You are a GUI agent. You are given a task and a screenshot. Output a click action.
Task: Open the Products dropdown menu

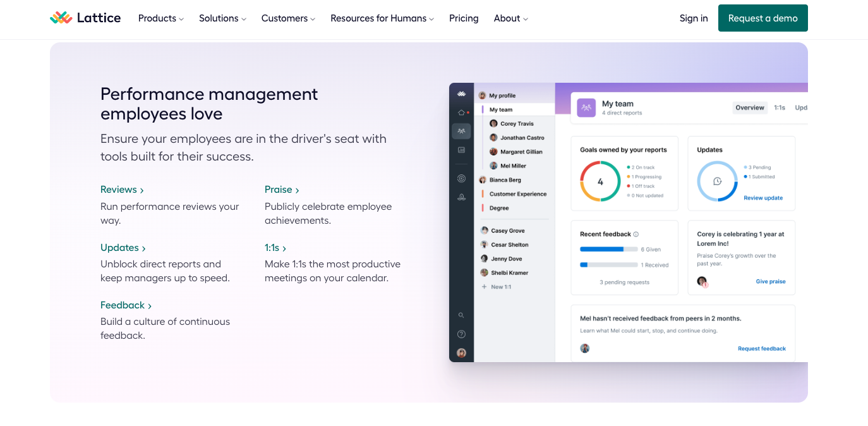tap(161, 18)
